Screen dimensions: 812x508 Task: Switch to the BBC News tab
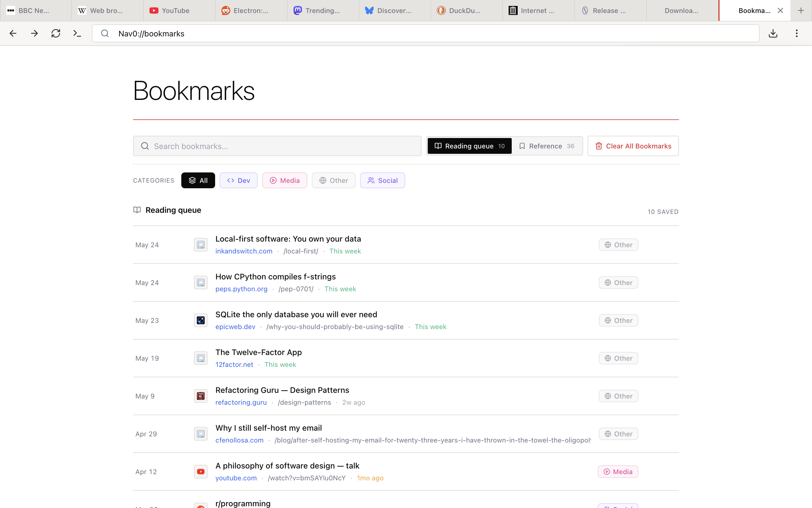point(36,10)
